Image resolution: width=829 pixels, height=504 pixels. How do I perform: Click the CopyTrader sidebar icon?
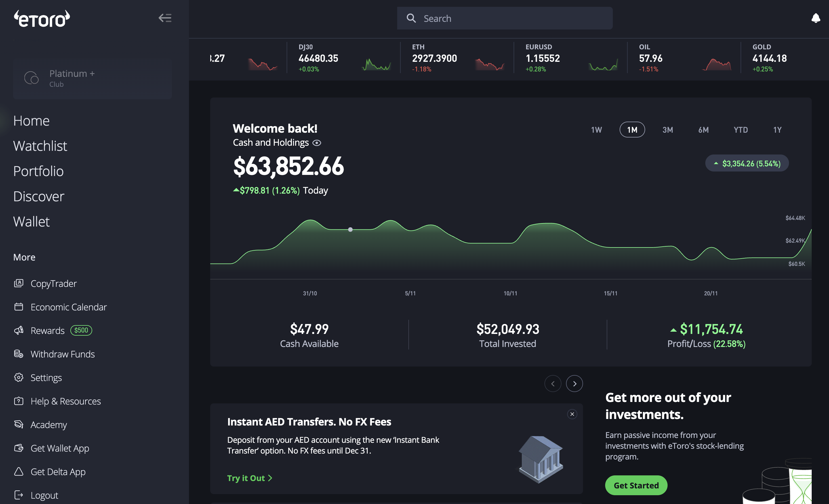coord(19,283)
